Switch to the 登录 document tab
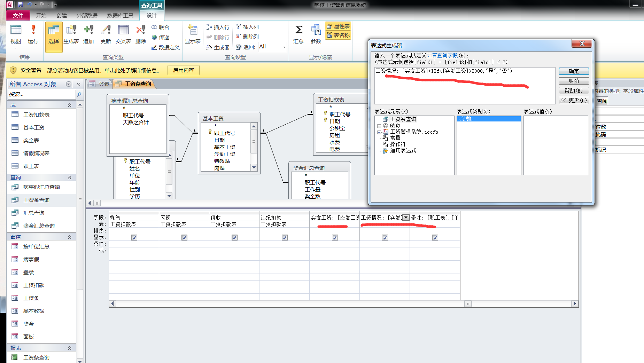Screen dimensions: 644x363 click(x=99, y=84)
